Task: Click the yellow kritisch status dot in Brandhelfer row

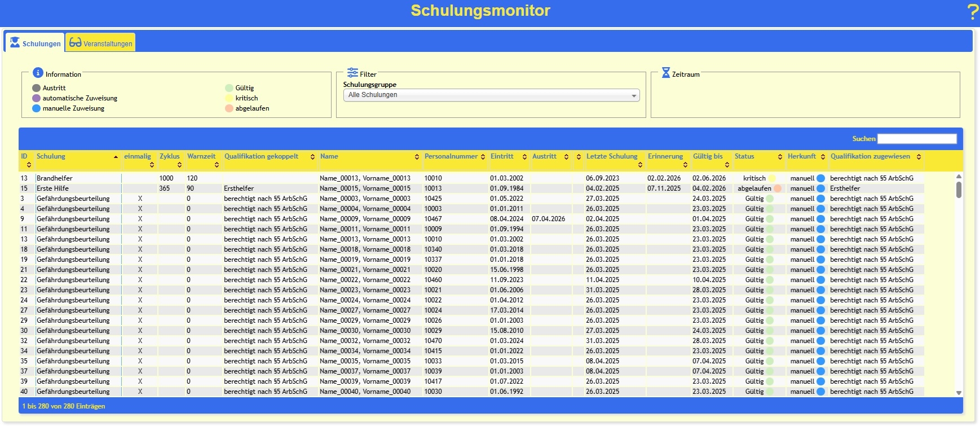Action: click(772, 178)
